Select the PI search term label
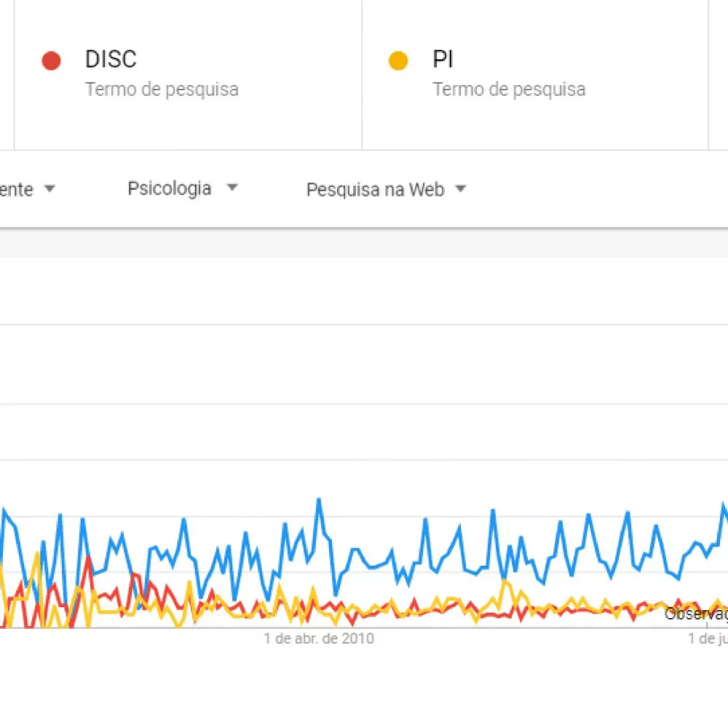Screen dimensions: 728x728 [443, 60]
